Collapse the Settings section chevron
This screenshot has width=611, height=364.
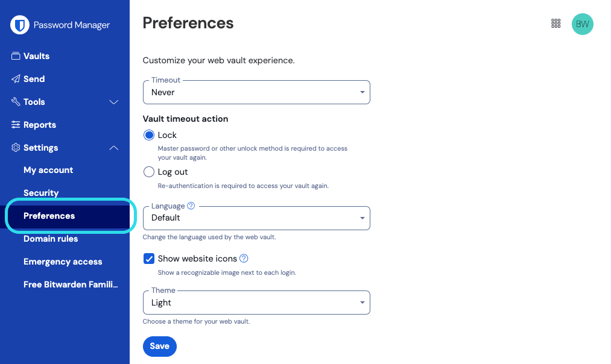pos(113,148)
